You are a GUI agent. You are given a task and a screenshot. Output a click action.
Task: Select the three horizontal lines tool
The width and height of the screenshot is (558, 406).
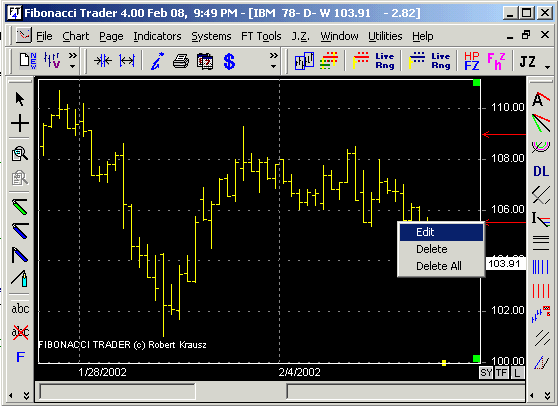541,243
